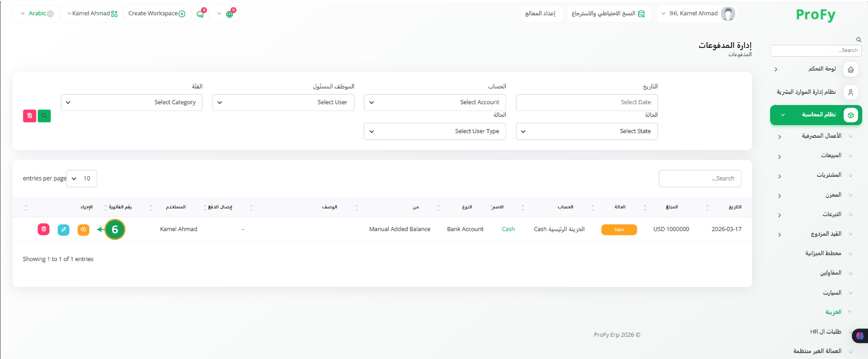Click the green Cash name link
Viewport: 868px width, 359px height.
point(508,229)
